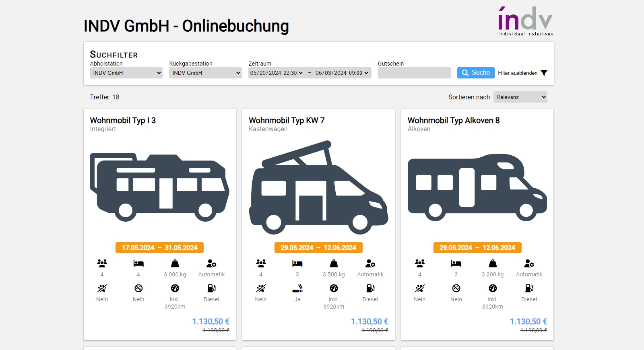644x350 pixels.
Task: Click the Automatik transmission icon on Typ I 3
Action: click(x=211, y=264)
